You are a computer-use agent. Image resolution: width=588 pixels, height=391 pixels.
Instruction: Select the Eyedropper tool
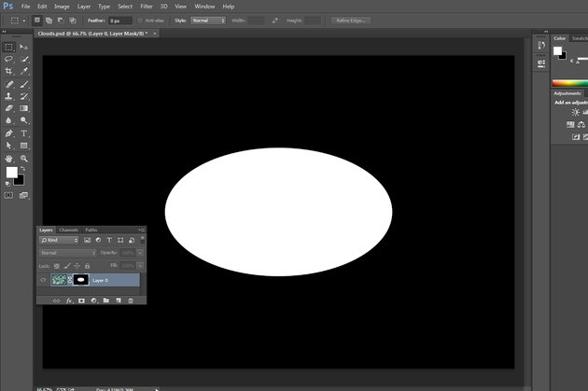pyautogui.click(x=24, y=71)
